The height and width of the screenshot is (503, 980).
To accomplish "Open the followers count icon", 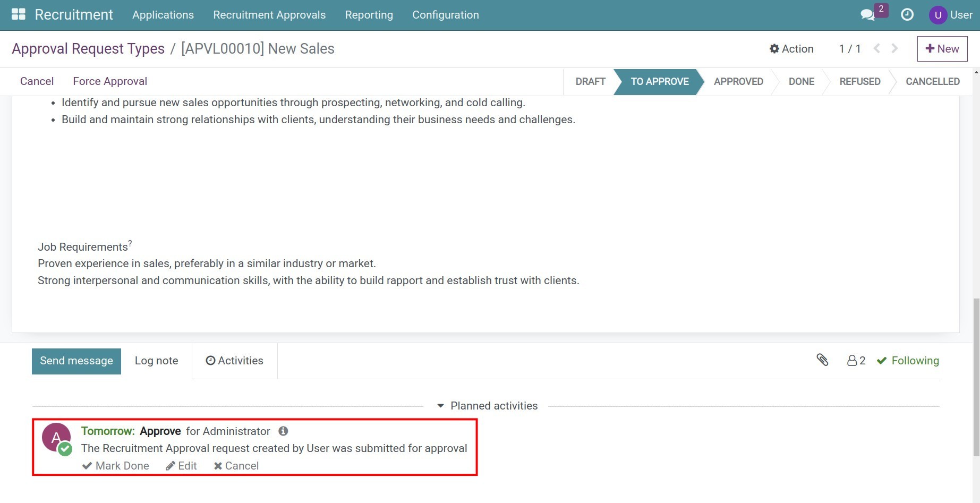I will (856, 361).
